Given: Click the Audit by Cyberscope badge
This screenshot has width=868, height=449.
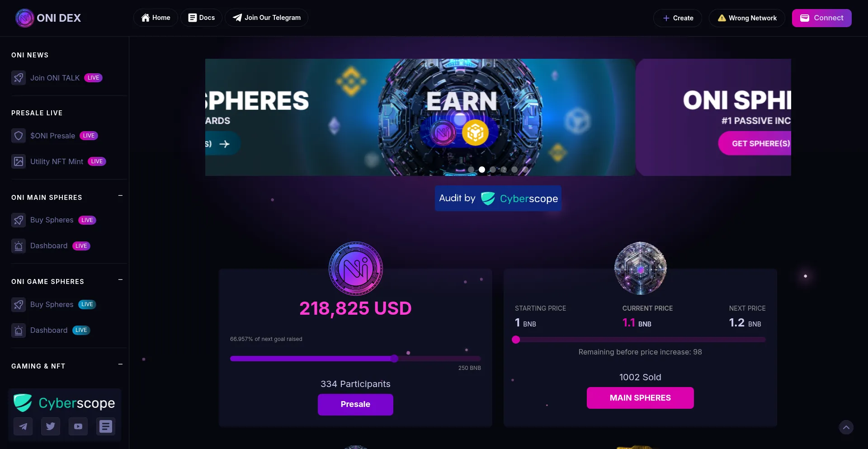Looking at the screenshot, I should [498, 199].
